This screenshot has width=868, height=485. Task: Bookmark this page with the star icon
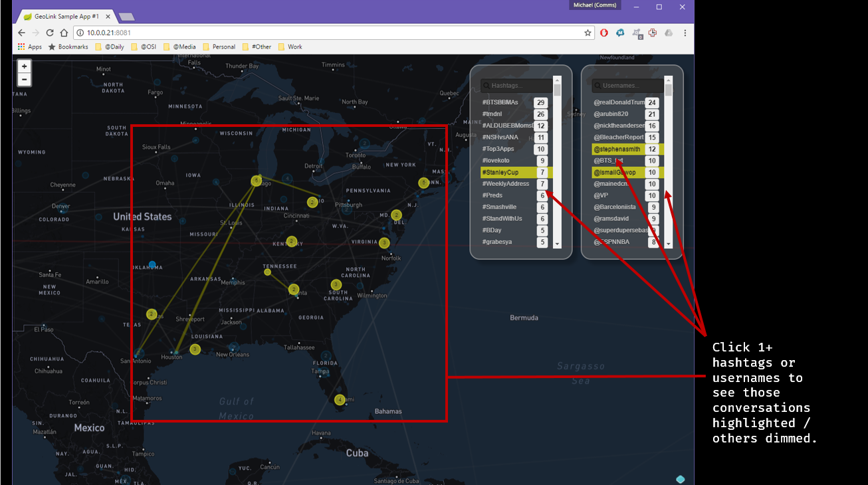pyautogui.click(x=588, y=33)
